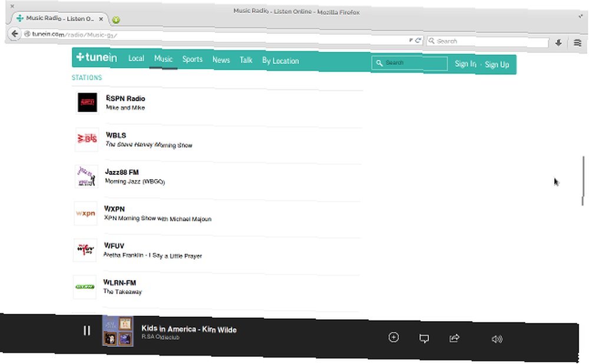Play the Jazz88 FM station link

click(122, 172)
